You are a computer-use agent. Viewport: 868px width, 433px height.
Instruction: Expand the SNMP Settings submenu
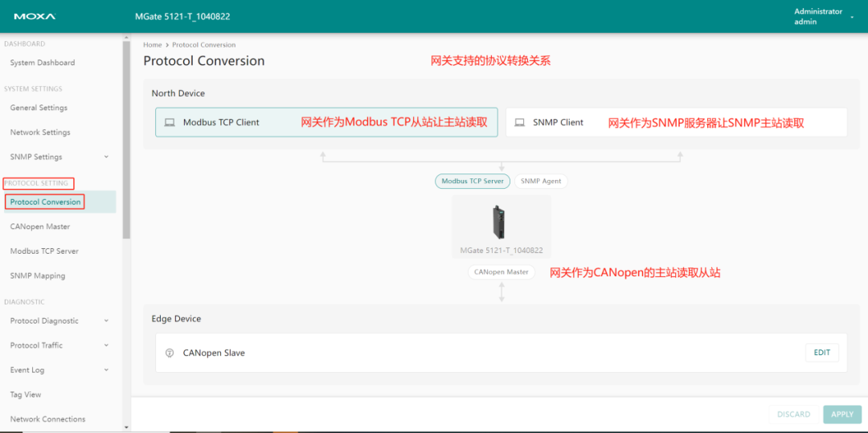tap(106, 157)
